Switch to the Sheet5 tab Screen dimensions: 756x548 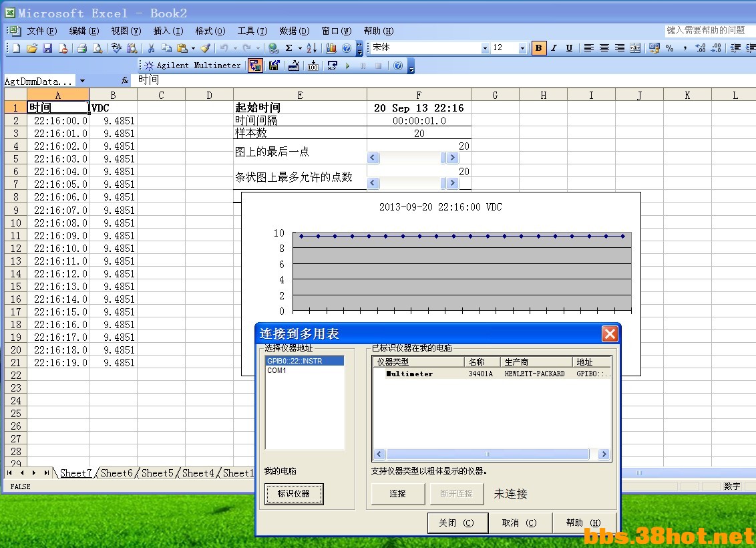click(157, 473)
